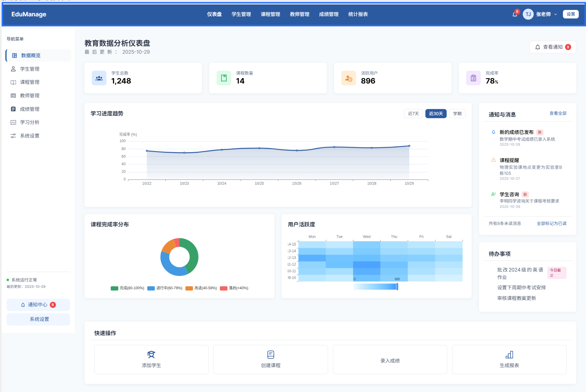Open the 教师管理 menu in top navbar
The width and height of the screenshot is (586, 392).
299,14
